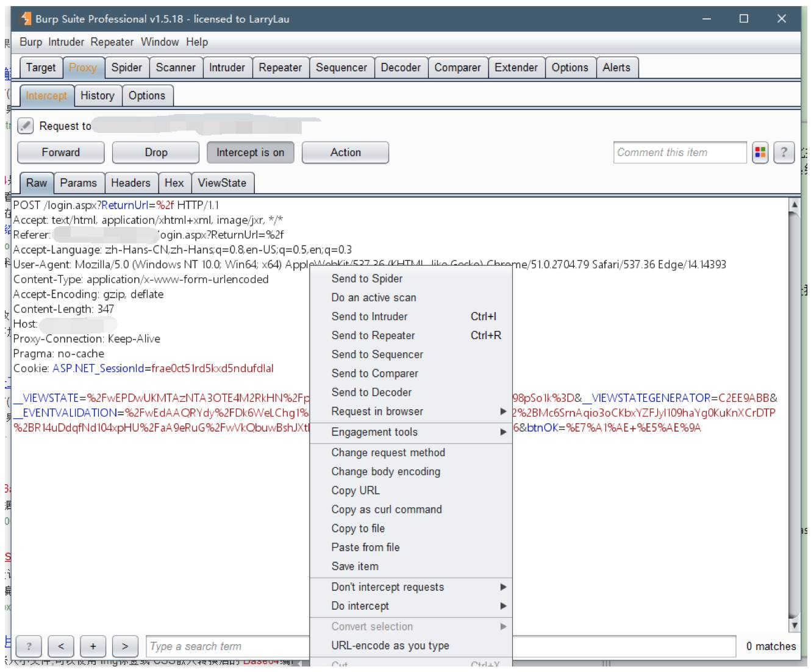Switch to the Alerts tab
811x672 pixels.
(616, 68)
